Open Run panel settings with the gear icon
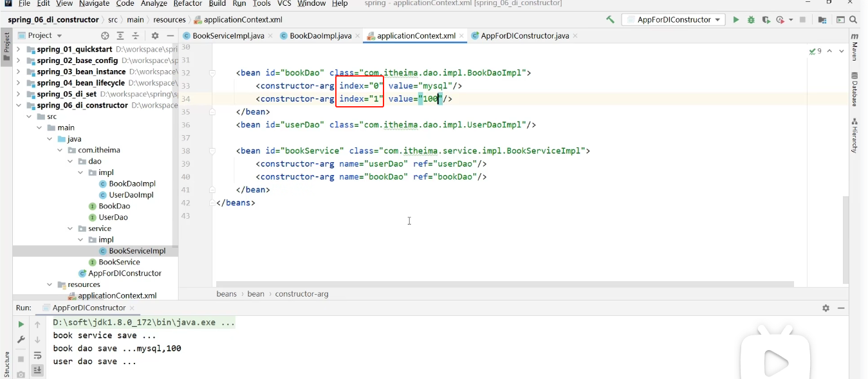This screenshot has height=379, width=868. (826, 308)
